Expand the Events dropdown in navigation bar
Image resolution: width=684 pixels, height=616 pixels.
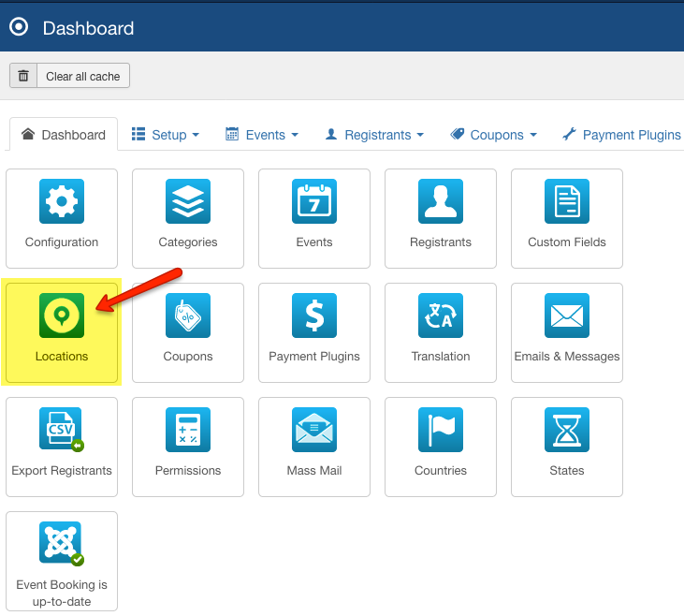pyautogui.click(x=262, y=135)
